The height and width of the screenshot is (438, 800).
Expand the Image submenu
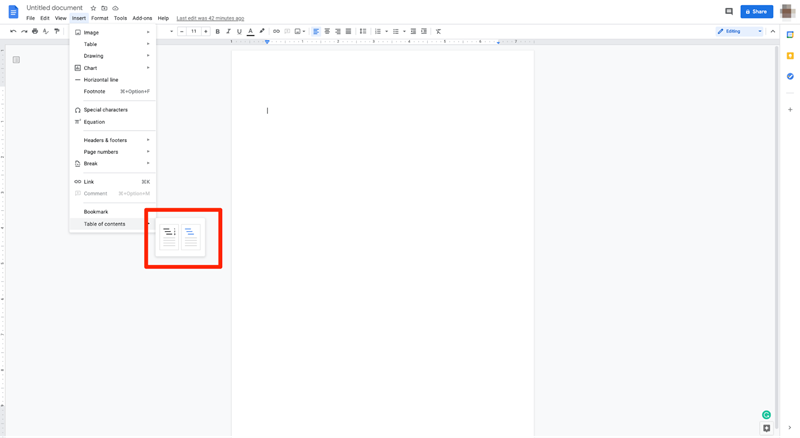point(112,32)
